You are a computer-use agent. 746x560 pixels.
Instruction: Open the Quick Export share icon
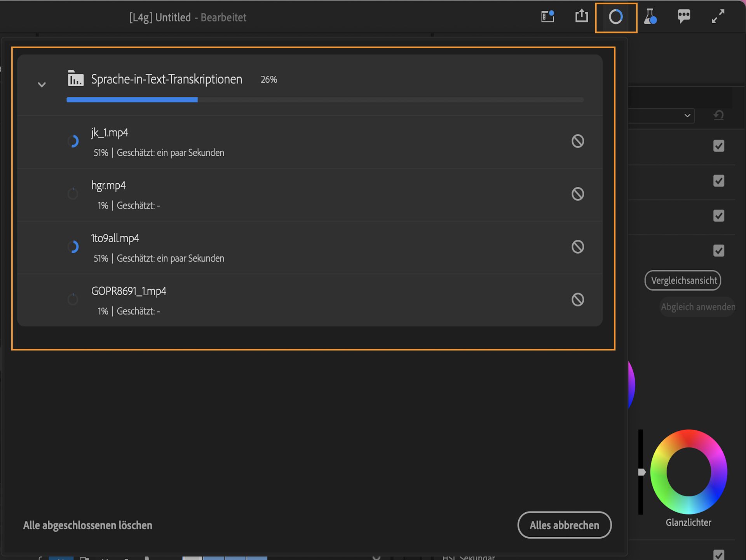click(581, 16)
